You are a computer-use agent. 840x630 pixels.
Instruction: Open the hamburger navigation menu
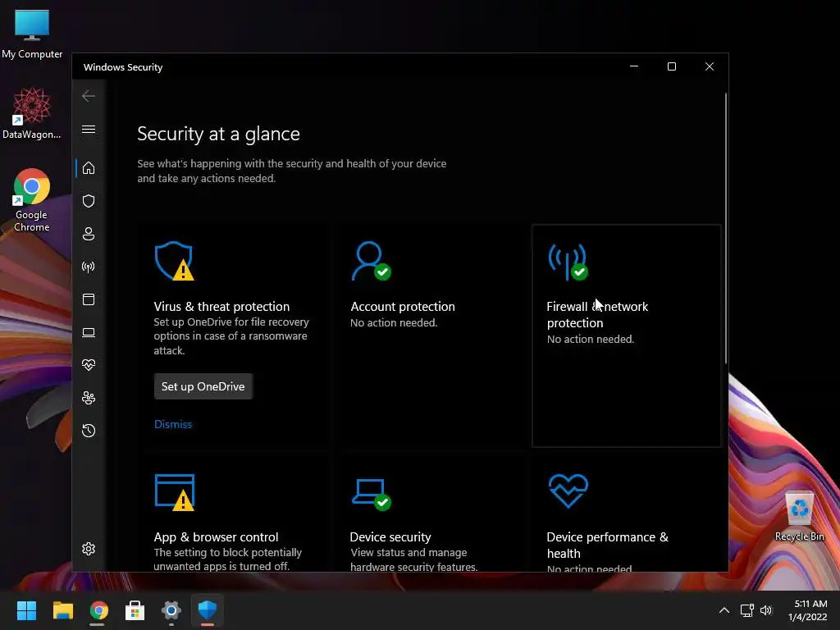[x=89, y=130]
